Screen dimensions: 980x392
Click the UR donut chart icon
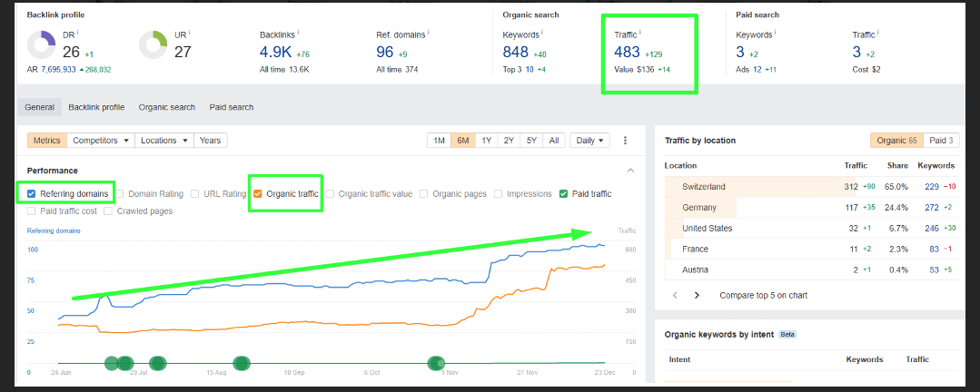coord(153,44)
